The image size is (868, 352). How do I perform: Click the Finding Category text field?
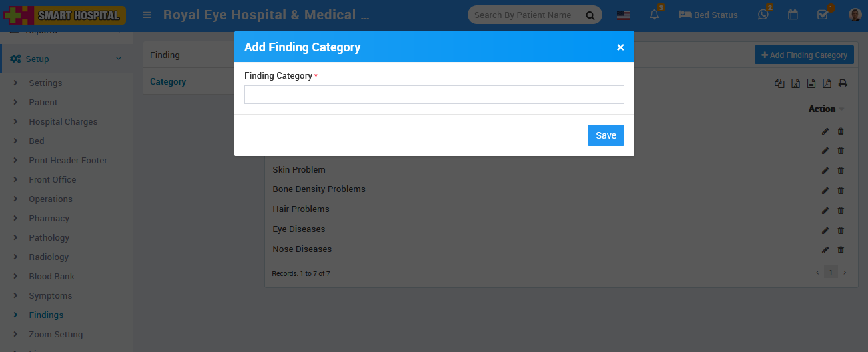[x=434, y=95]
